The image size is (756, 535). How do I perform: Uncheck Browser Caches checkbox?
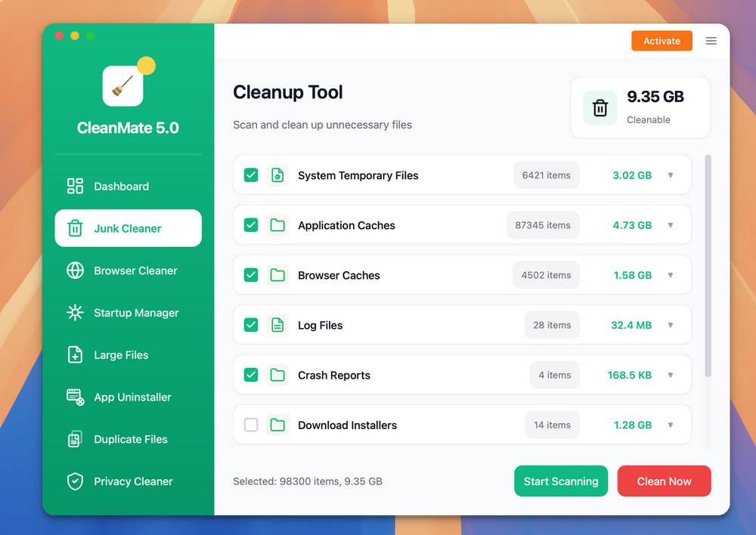click(251, 275)
